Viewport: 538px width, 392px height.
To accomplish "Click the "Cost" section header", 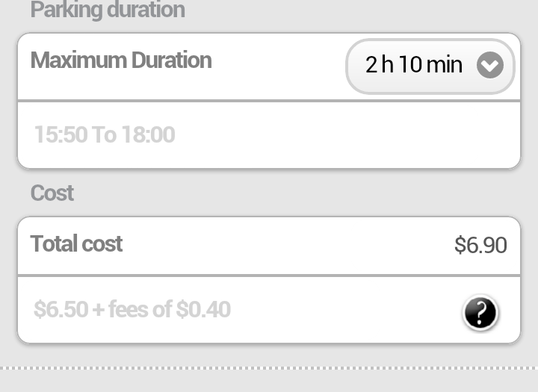I will (52, 193).
